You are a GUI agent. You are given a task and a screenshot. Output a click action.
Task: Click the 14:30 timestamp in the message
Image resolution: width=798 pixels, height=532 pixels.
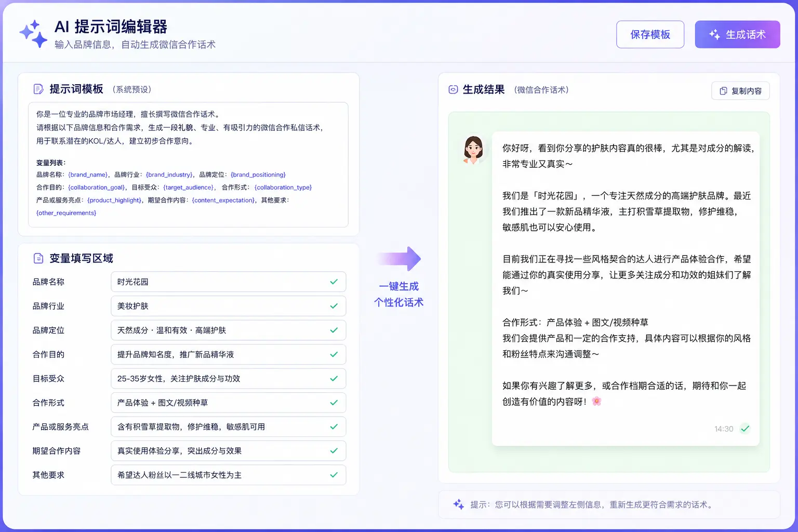coord(724,429)
